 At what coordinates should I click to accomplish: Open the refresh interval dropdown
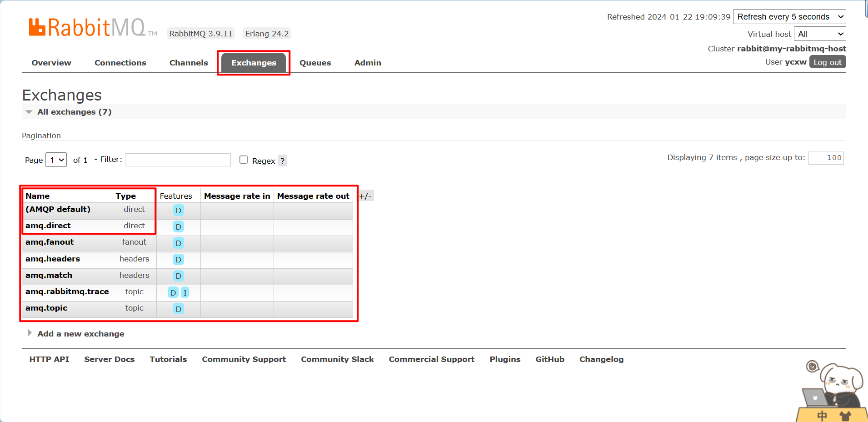point(789,17)
